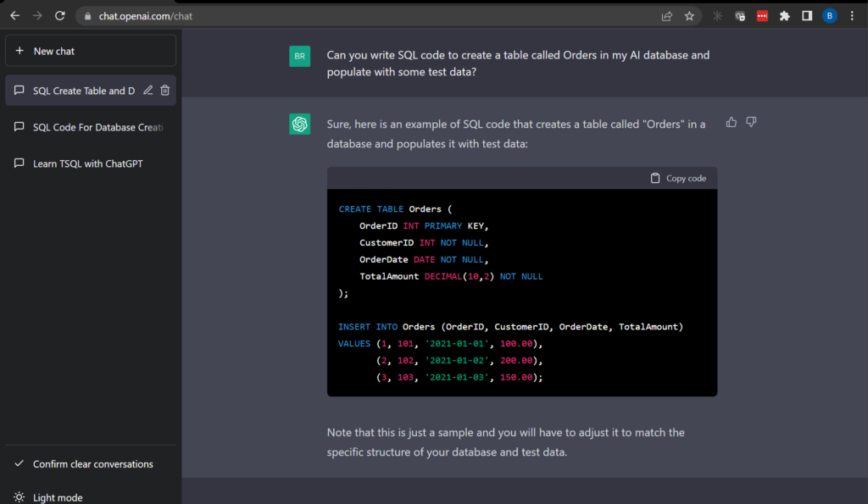
Task: Click the ChatGPT logo next to the response
Action: click(299, 124)
